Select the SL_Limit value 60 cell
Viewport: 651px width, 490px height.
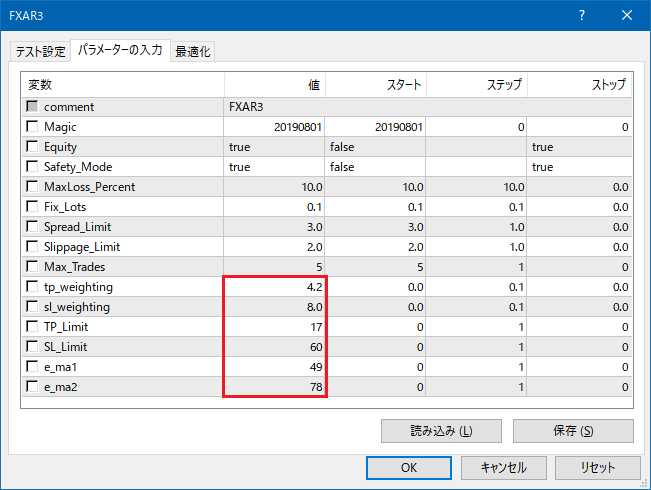coord(274,347)
